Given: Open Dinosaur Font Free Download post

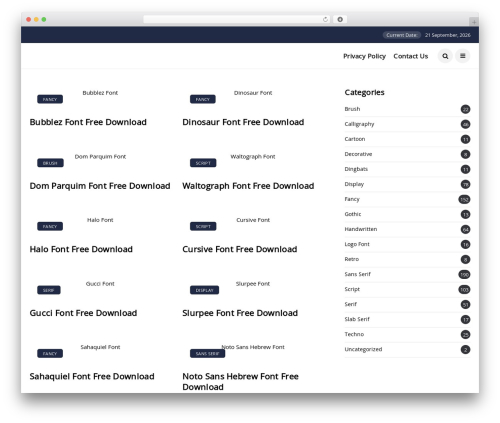Looking at the screenshot, I should pyautogui.click(x=243, y=122).
